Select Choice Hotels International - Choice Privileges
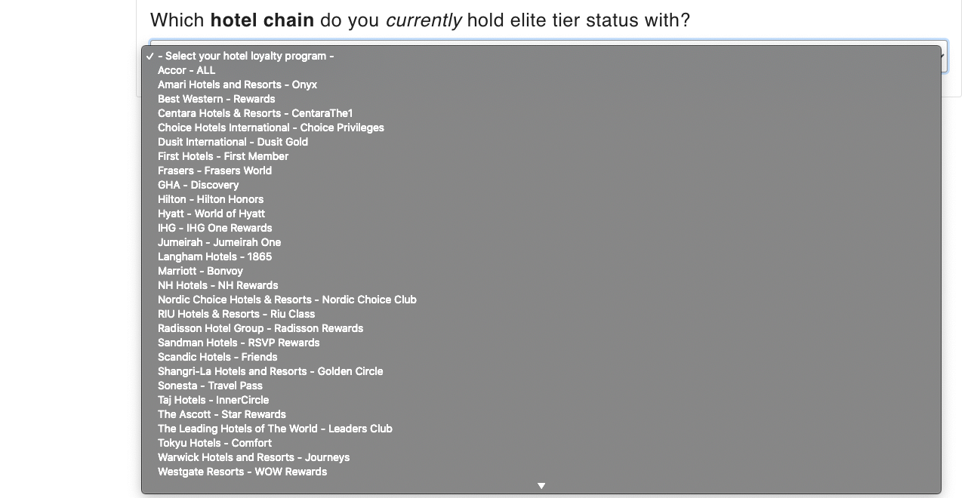The width and height of the screenshot is (980, 498). [541, 128]
